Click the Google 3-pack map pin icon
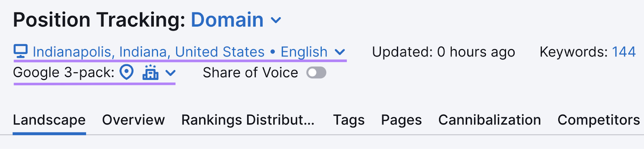This screenshot has height=149, width=644. pyautogui.click(x=127, y=73)
